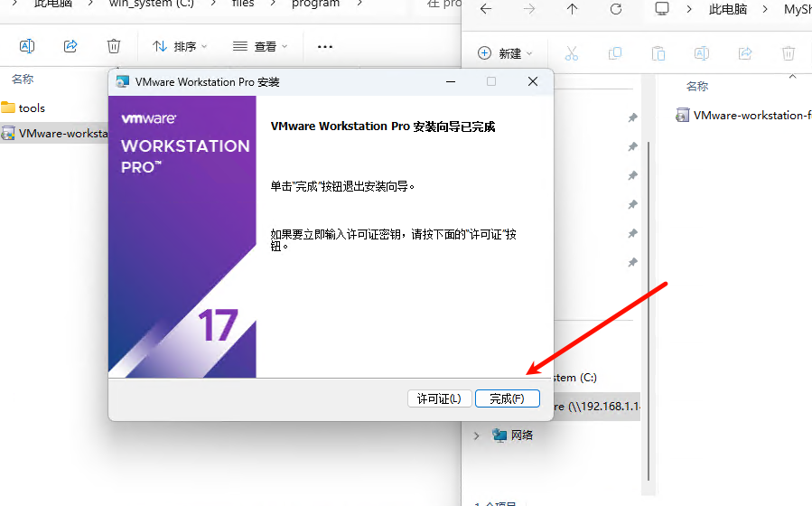Click the monitor icon in right address bar
This screenshot has height=506, width=812.
(662, 8)
